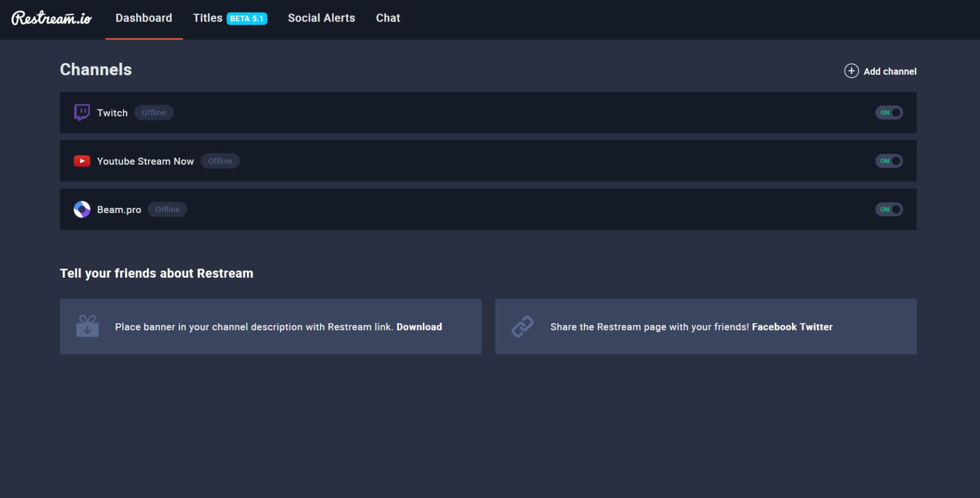Click the Add channel button text
This screenshot has height=498, width=980.
pyautogui.click(x=890, y=71)
